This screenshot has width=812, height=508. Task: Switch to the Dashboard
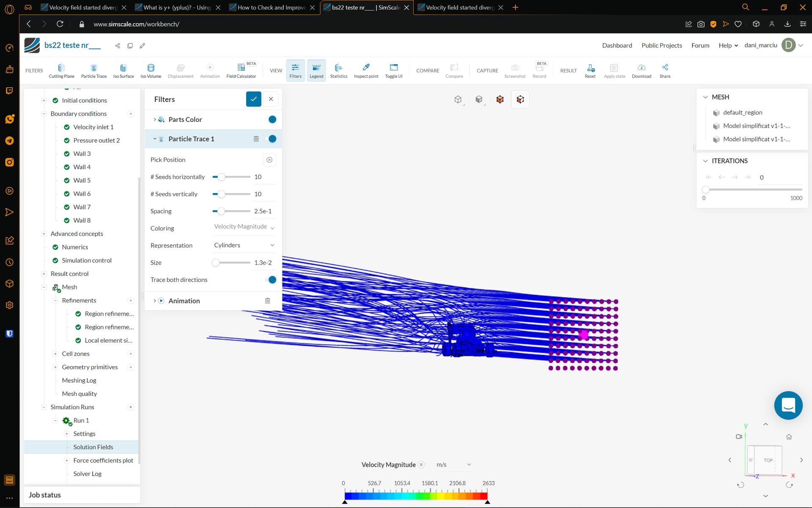click(617, 45)
